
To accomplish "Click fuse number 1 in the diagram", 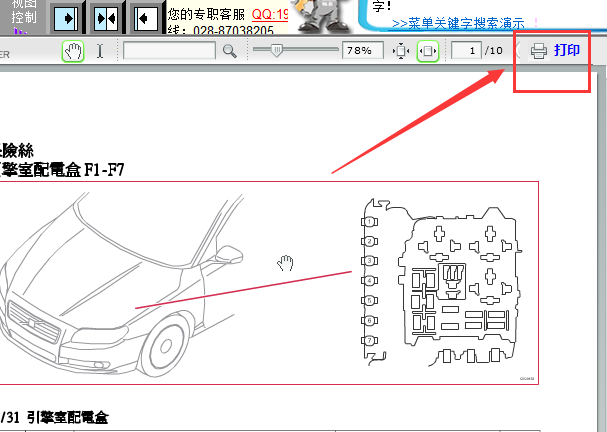I will (x=370, y=222).
